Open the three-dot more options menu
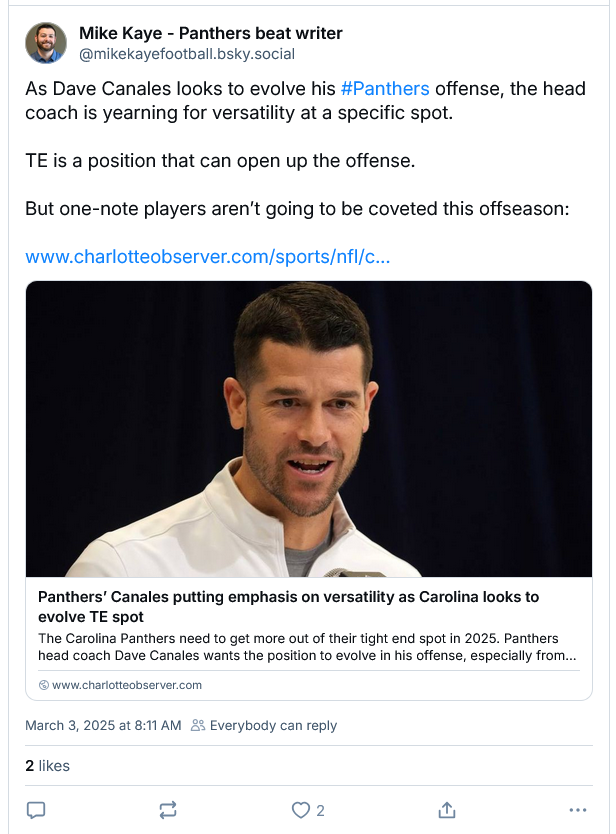616x834 pixels. click(x=578, y=810)
